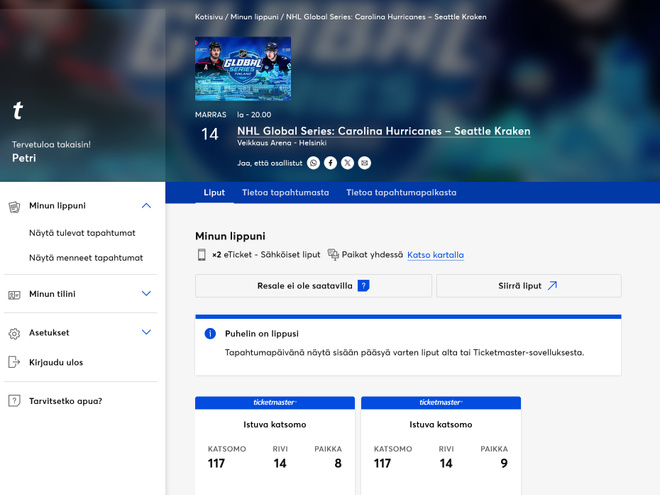Viewport: 660px width, 495px height.
Task: Click the la - 20.00 time text
Action: coord(254,114)
